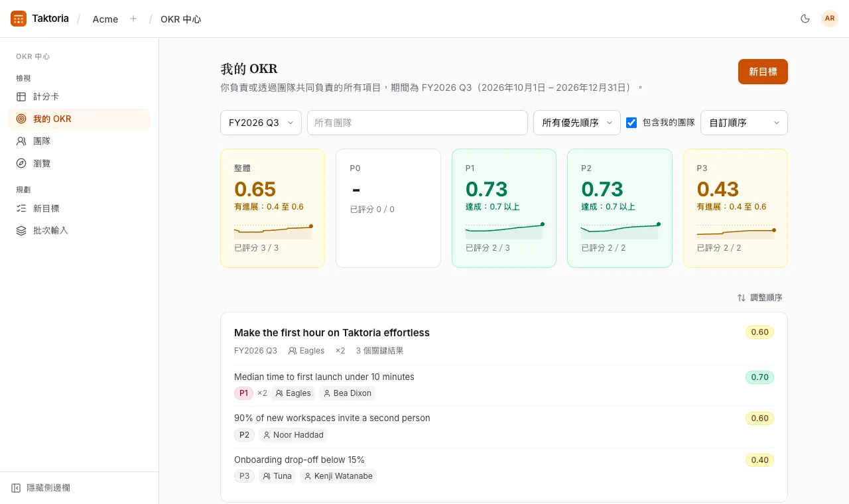Click the 調整順序 reorder button
Viewport: 849px width, 504px height.
760,298
